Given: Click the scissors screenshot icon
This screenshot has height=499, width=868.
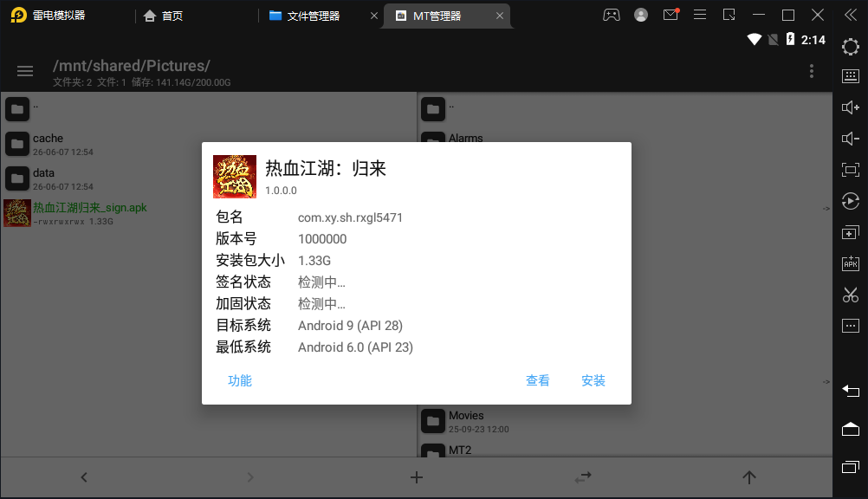Looking at the screenshot, I should pyautogui.click(x=851, y=295).
